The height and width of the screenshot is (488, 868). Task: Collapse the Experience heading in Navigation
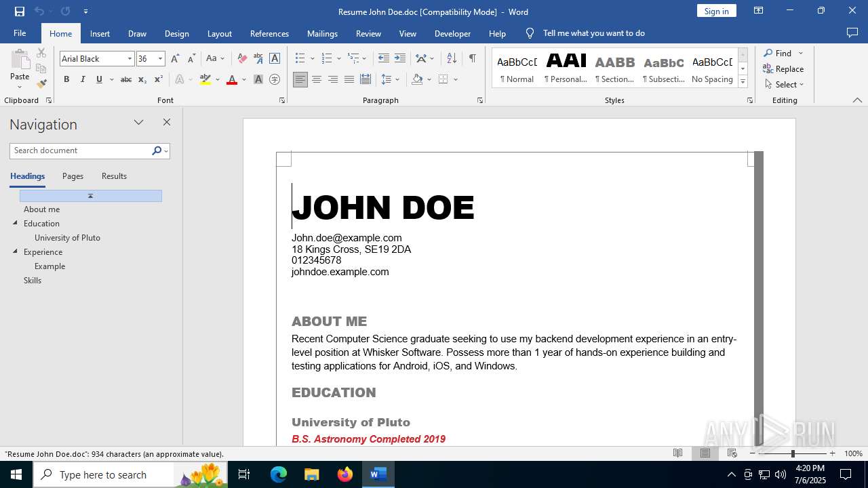click(x=16, y=251)
